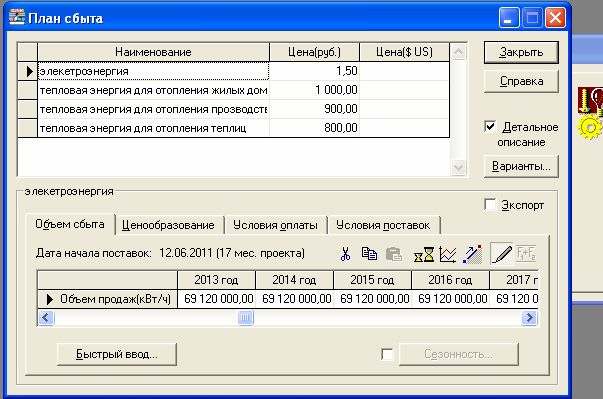The height and width of the screenshot is (399, 603).
Task: Open the Варианты... dialog
Action: 521,166
